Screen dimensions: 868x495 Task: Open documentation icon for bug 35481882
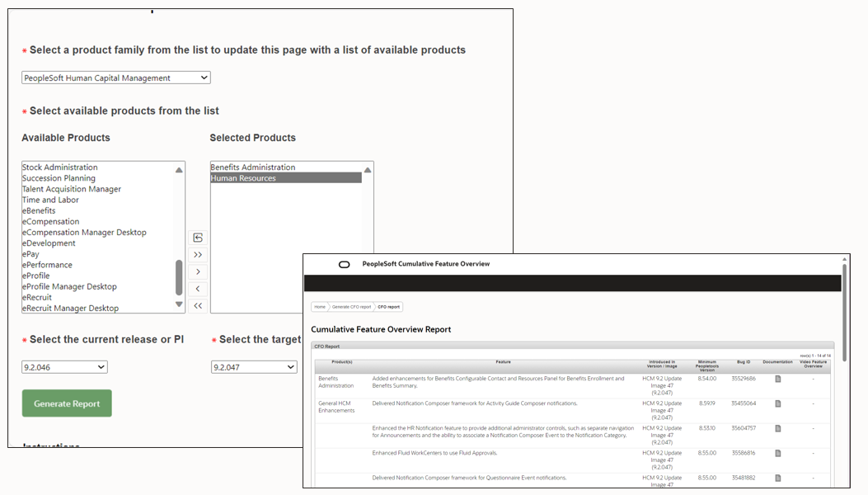click(x=778, y=478)
